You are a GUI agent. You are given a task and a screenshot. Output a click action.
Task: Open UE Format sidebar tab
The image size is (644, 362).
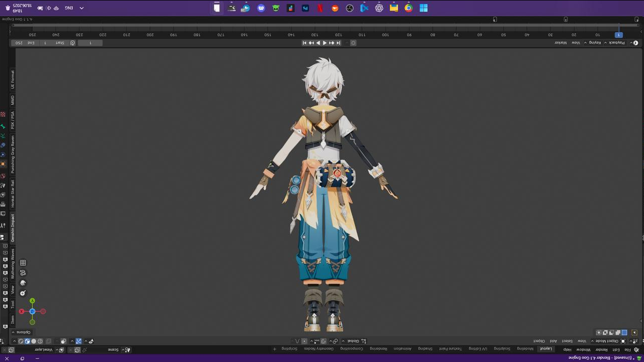coord(13,79)
